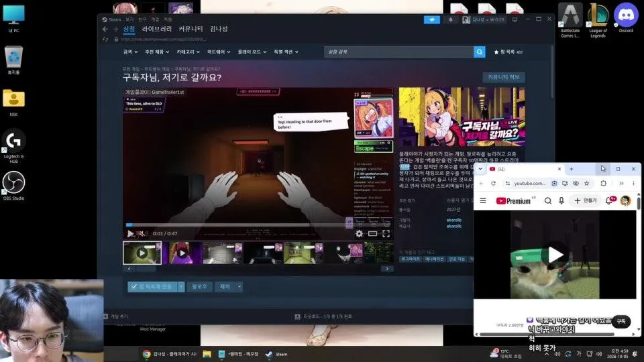Expand Chrome tab search chevron
Screen dimensions: 644x362
pyautogui.click(x=480, y=169)
